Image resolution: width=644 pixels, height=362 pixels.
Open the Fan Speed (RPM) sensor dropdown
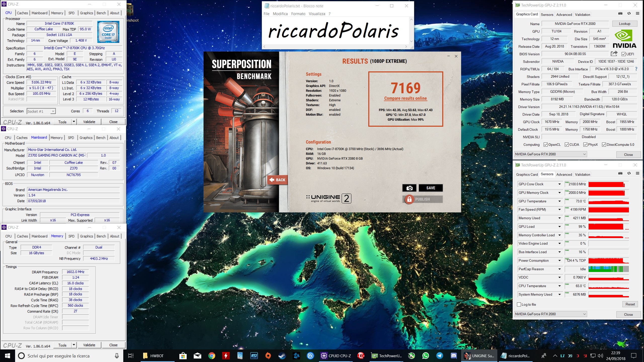pyautogui.click(x=559, y=210)
